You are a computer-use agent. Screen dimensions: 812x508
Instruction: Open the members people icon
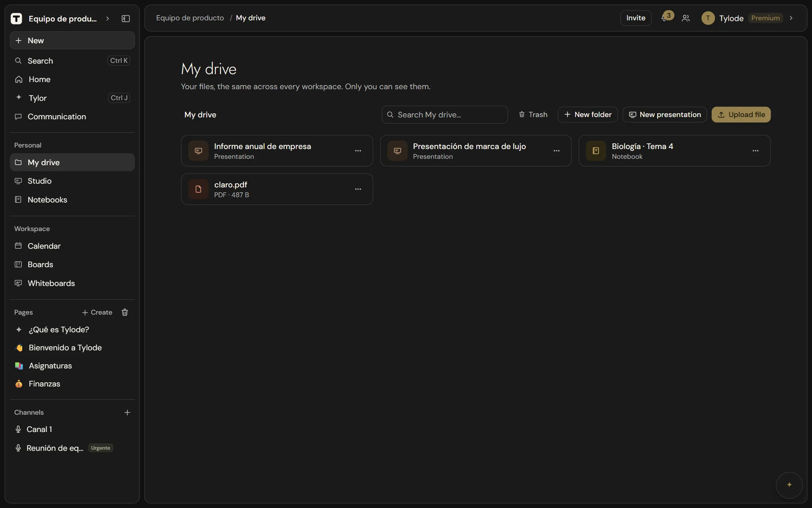[685, 18]
